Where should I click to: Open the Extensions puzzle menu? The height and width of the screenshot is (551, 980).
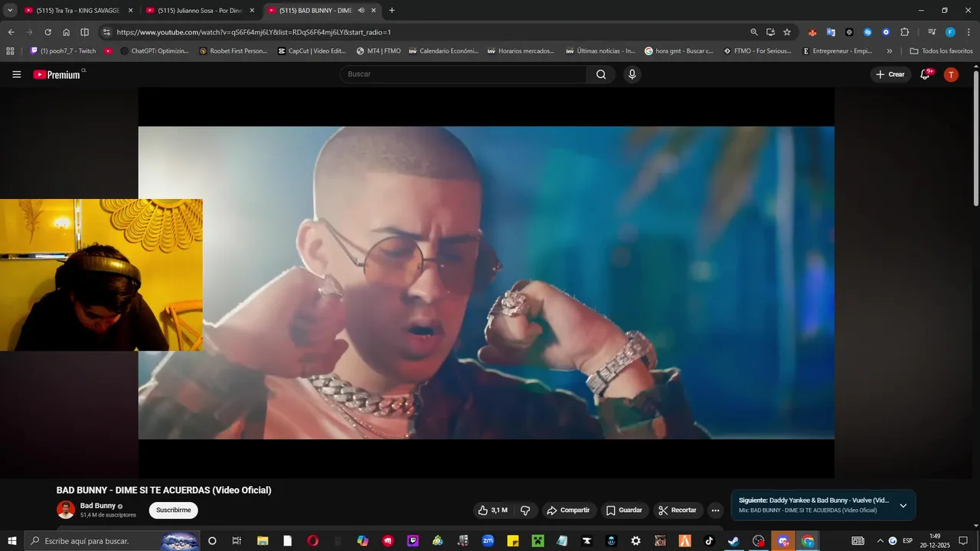point(904,32)
